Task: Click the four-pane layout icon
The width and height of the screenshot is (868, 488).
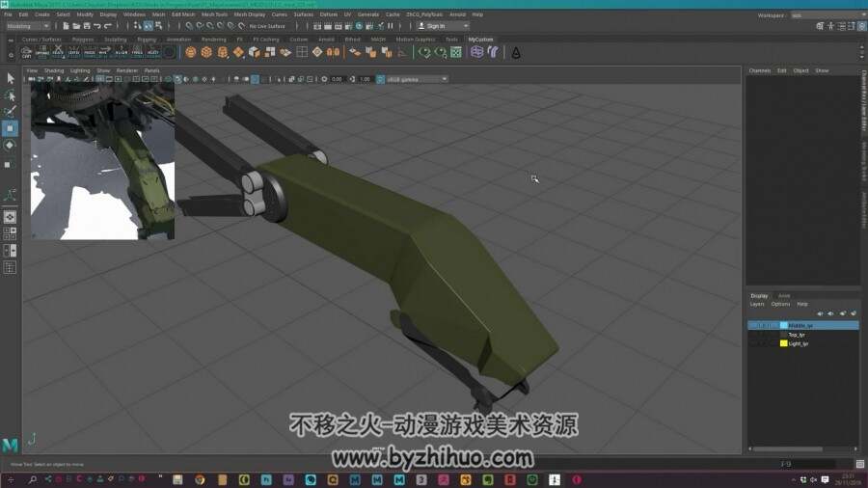Action: point(10,233)
